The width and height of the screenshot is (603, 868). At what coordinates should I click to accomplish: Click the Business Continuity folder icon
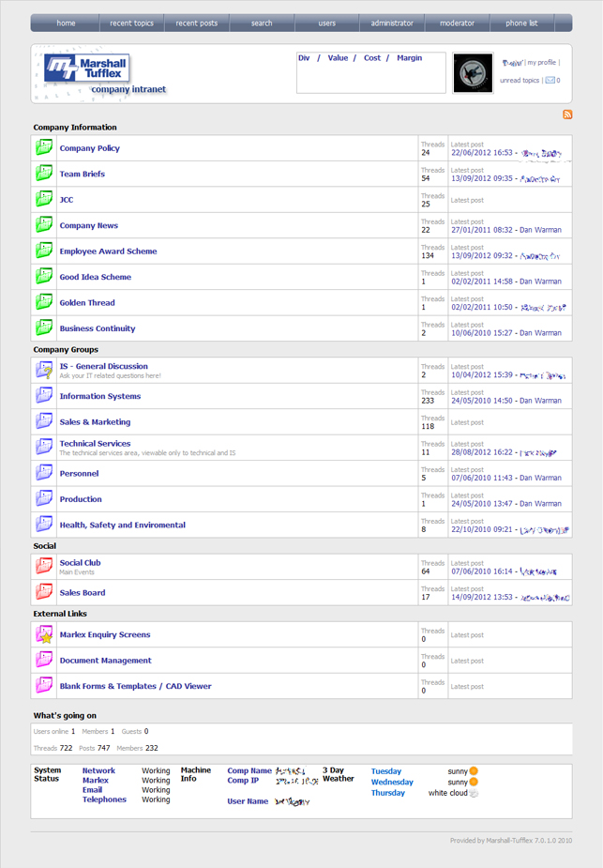pyautogui.click(x=44, y=327)
